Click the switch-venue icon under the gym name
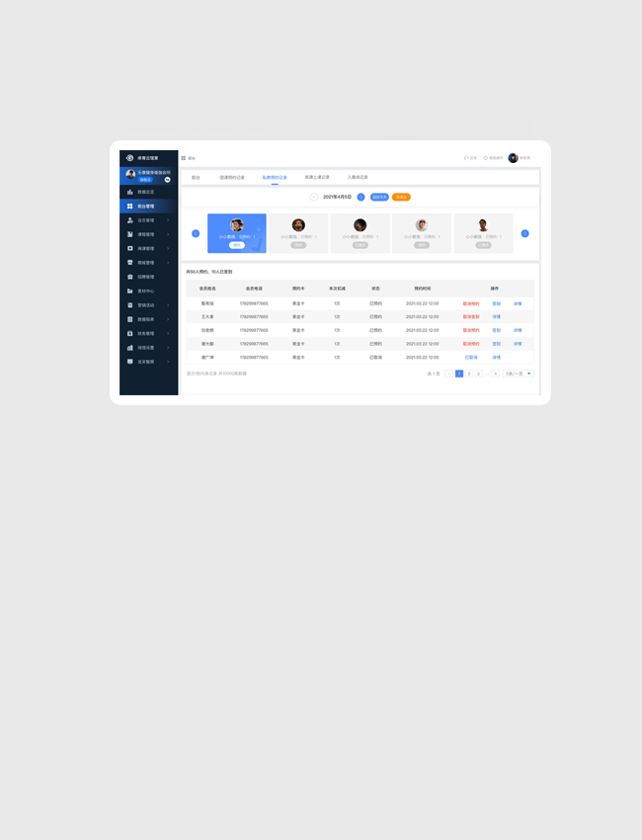 click(168, 180)
